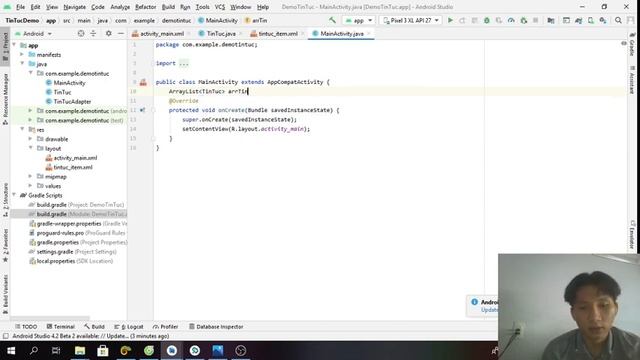Open the Structure side tab
This screenshot has width=640, height=360.
pos(5,200)
